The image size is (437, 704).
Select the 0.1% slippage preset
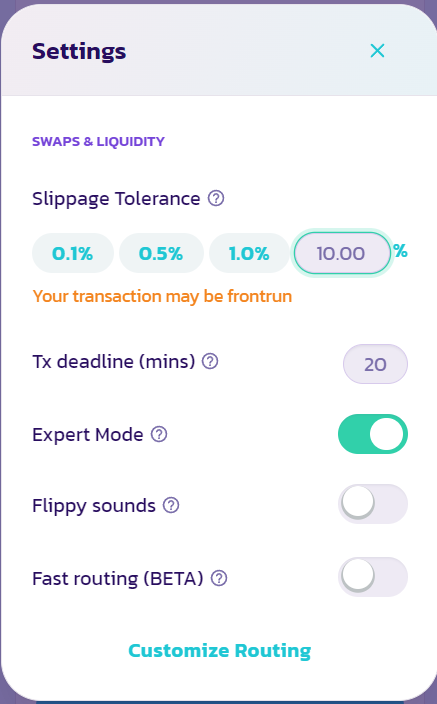click(73, 253)
